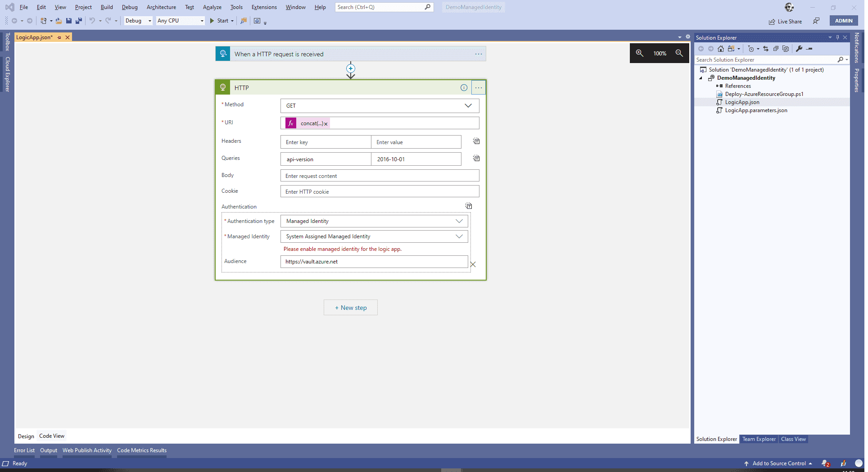Open File toolbar icon
The width and height of the screenshot is (868, 472).
[59, 21]
